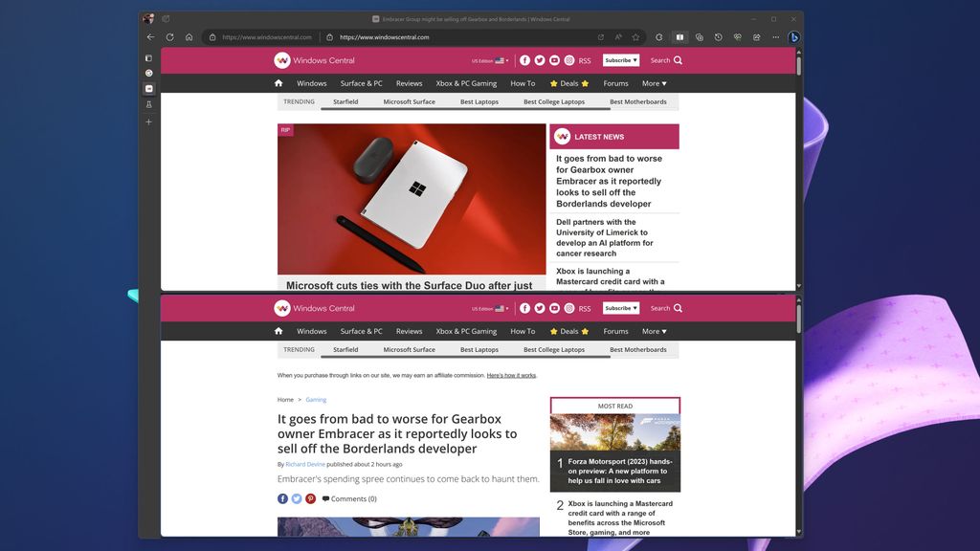Click the Windows Central search magnifier
The height and width of the screenshot is (551, 980).
(x=679, y=59)
